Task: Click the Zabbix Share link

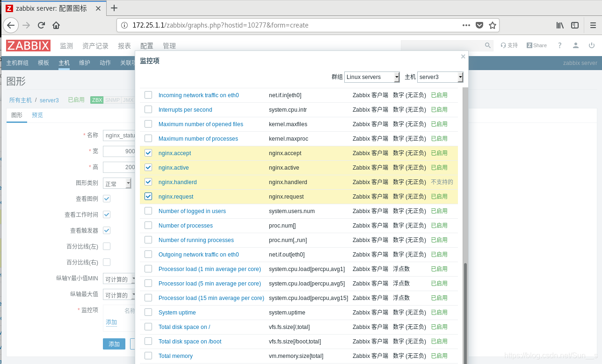Action: point(537,45)
